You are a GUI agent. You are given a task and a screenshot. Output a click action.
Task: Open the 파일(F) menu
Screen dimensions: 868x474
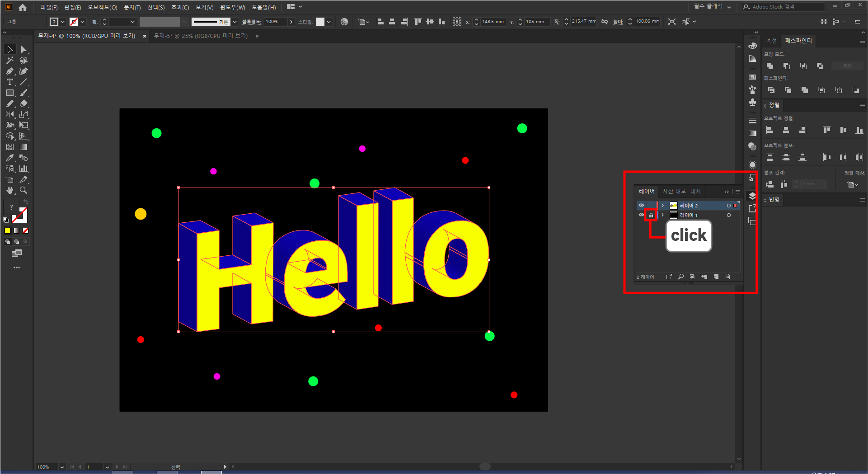coord(49,7)
